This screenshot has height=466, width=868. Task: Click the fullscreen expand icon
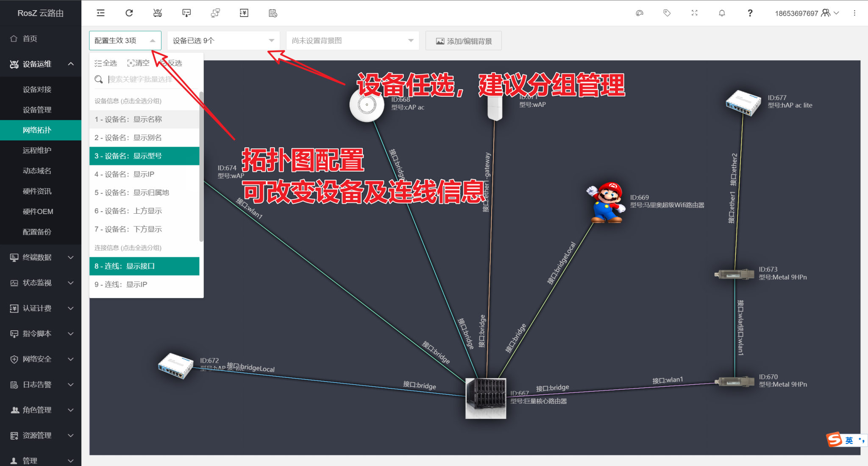(x=695, y=13)
